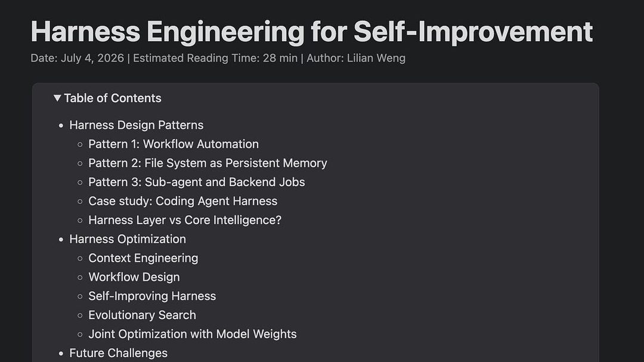Open the Self-Improving Harness subsection

[x=152, y=296]
